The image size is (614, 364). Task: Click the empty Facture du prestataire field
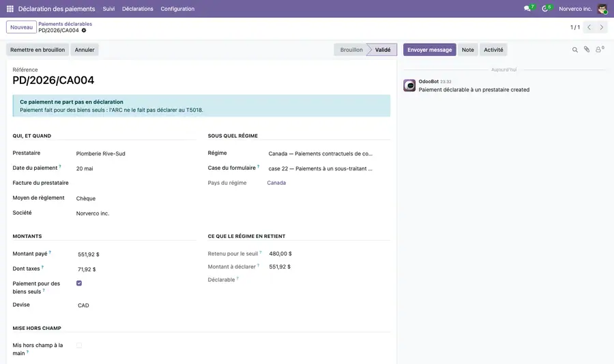pos(135,183)
